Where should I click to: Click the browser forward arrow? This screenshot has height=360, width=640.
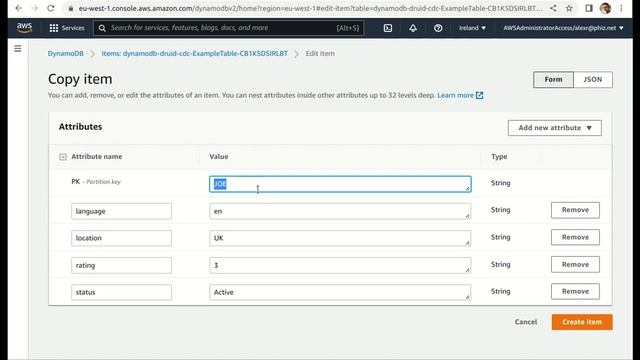pyautogui.click(x=35, y=8)
